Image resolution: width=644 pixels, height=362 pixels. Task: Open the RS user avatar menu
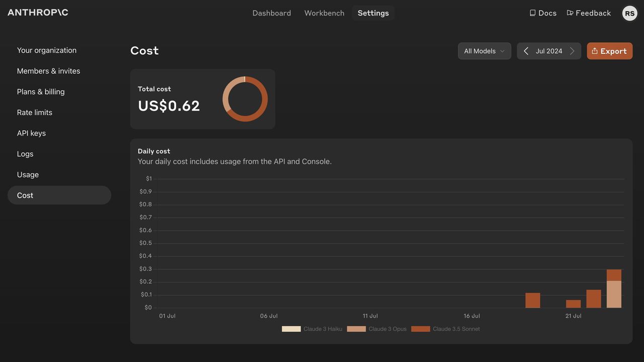[x=629, y=14]
